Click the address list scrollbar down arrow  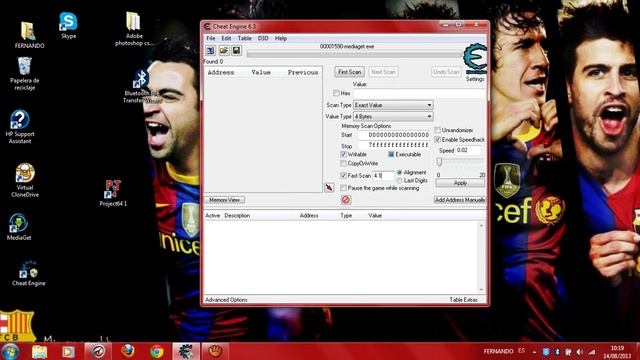click(x=481, y=290)
